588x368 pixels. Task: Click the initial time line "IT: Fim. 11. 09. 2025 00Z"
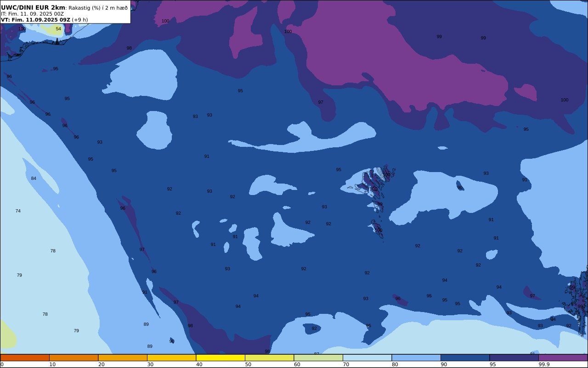(x=32, y=14)
